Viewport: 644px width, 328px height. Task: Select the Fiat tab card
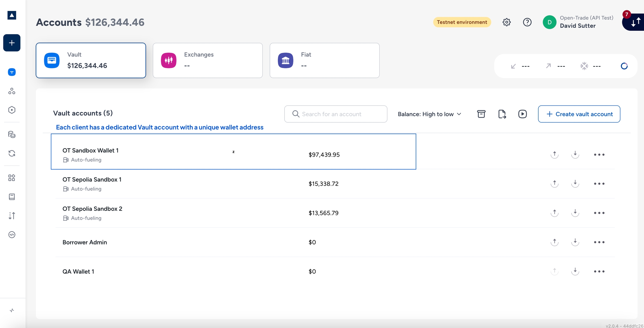click(x=325, y=60)
